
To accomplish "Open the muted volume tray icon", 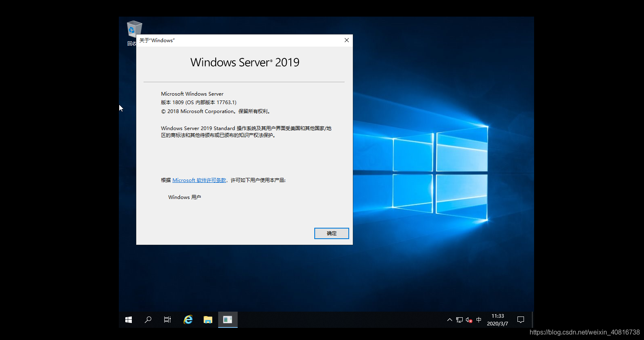I will tap(469, 320).
